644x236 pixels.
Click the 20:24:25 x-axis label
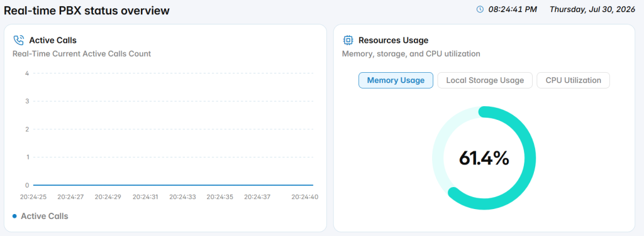point(33,196)
